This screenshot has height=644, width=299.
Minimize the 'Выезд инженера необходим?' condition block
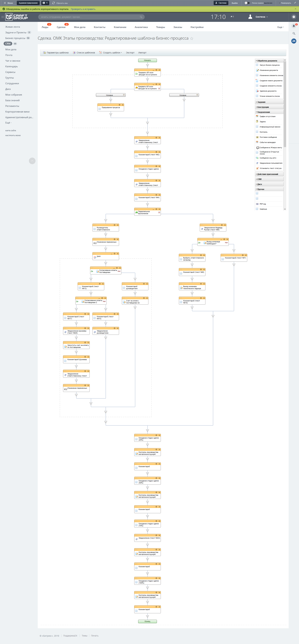click(x=221, y=239)
